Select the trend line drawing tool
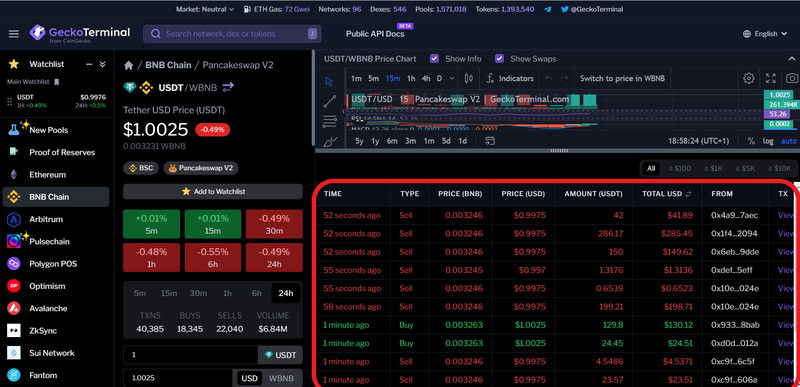Viewport: 800px width, 387px height. coord(330,101)
